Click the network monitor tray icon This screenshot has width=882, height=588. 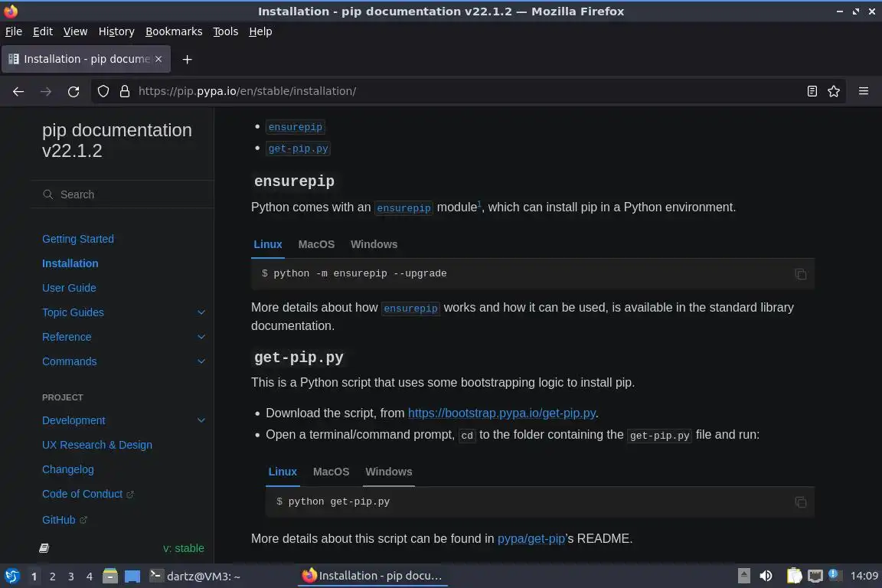[x=815, y=577]
